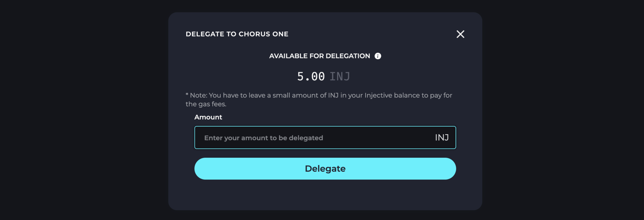Image resolution: width=644 pixels, height=220 pixels.
Task: Select the 5.00 available balance value
Action: click(311, 77)
